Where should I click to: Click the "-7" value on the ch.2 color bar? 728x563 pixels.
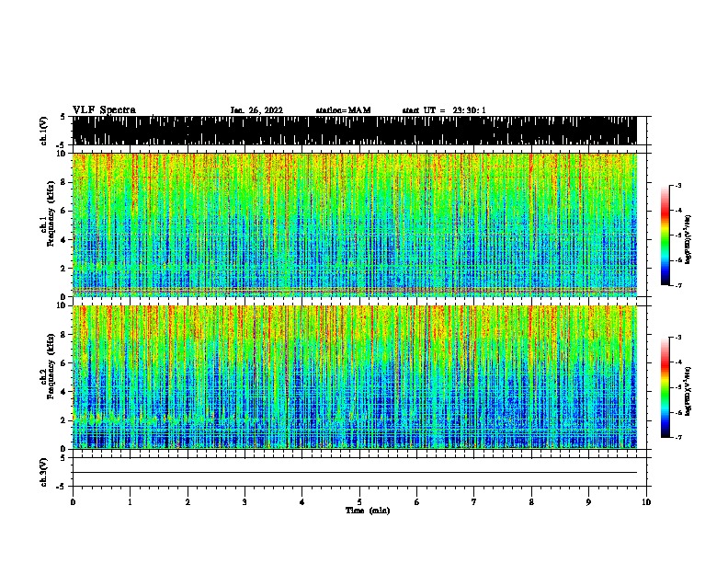point(677,438)
